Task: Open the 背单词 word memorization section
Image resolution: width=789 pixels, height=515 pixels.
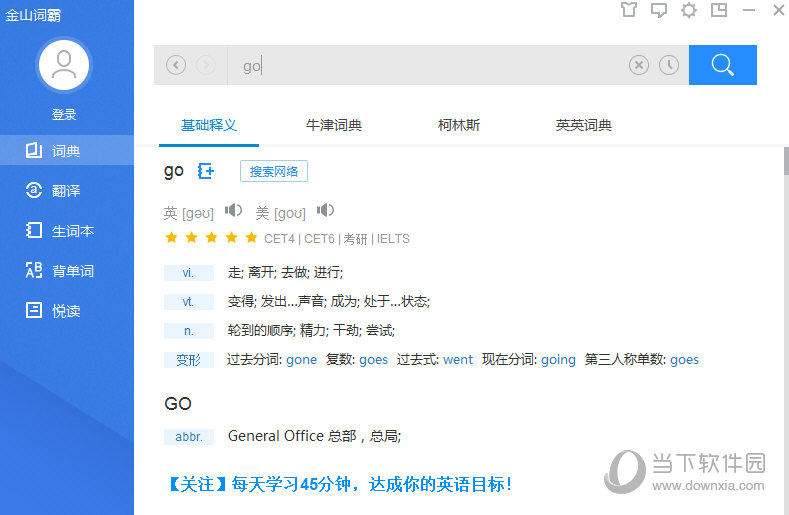Action: tap(67, 271)
